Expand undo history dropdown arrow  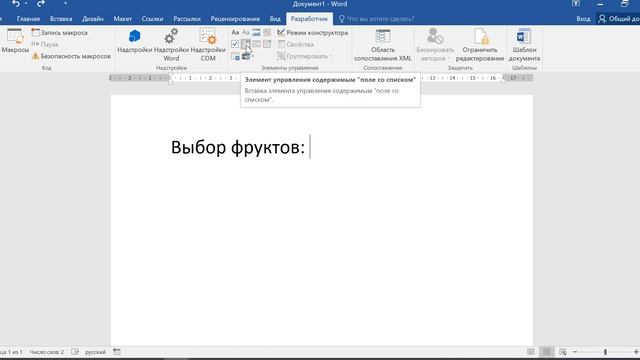coord(26,4)
